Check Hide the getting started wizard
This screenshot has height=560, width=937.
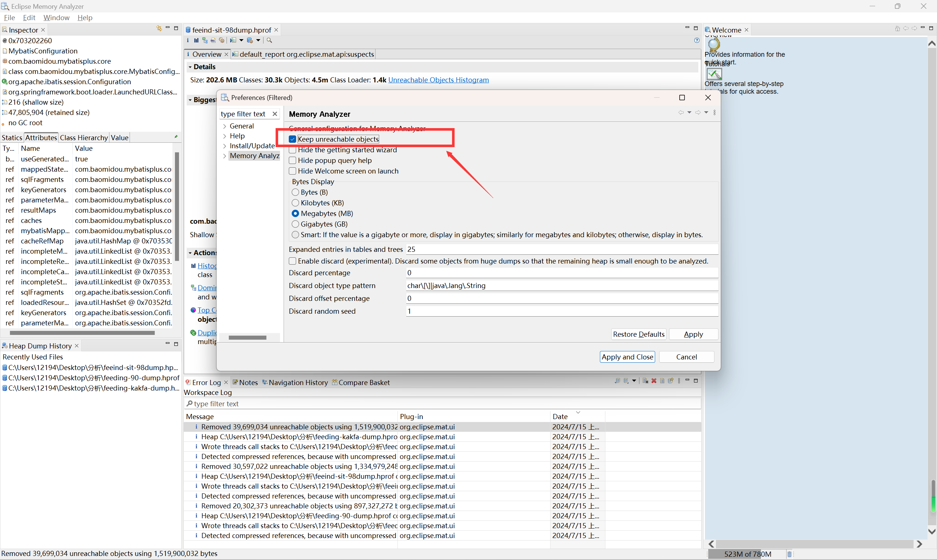[x=292, y=150]
